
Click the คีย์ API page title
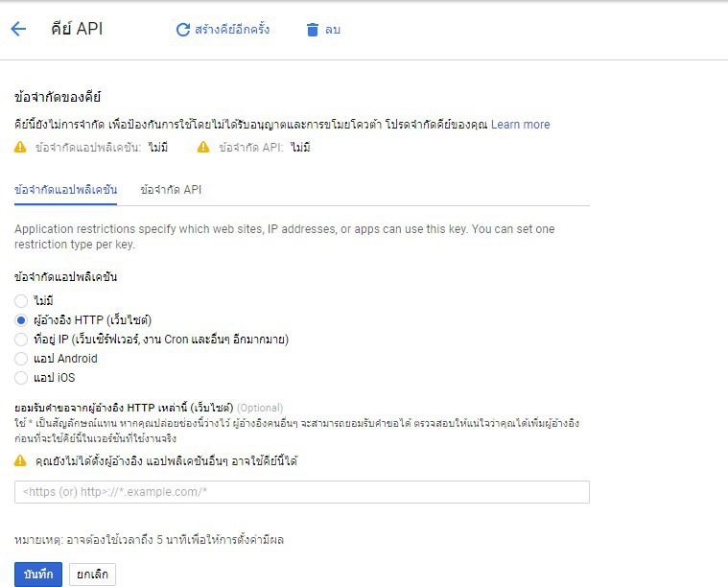(x=77, y=29)
